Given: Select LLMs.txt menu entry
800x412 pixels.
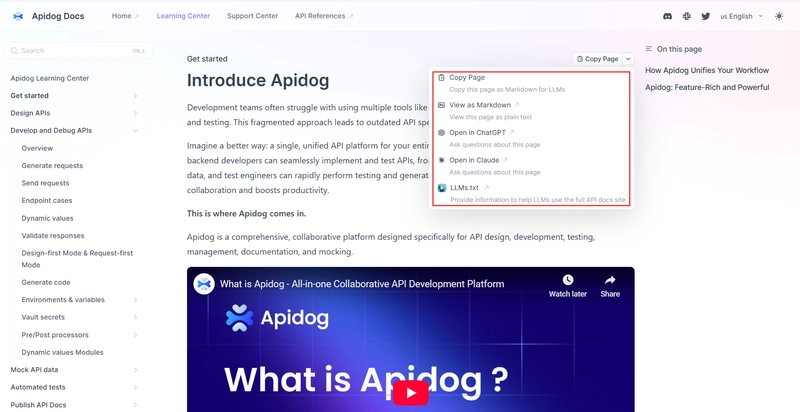Looking at the screenshot, I should (531, 193).
